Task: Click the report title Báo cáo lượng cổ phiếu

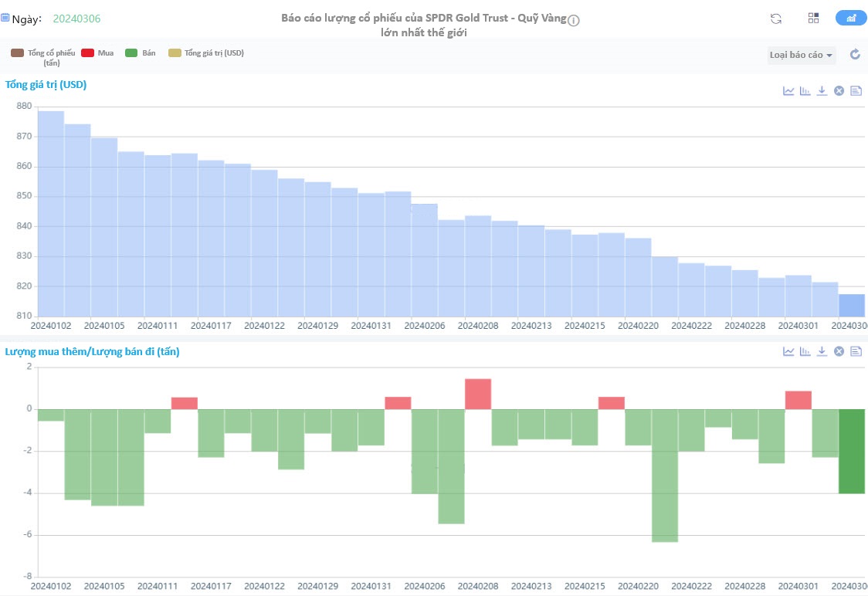Action: 424,25
